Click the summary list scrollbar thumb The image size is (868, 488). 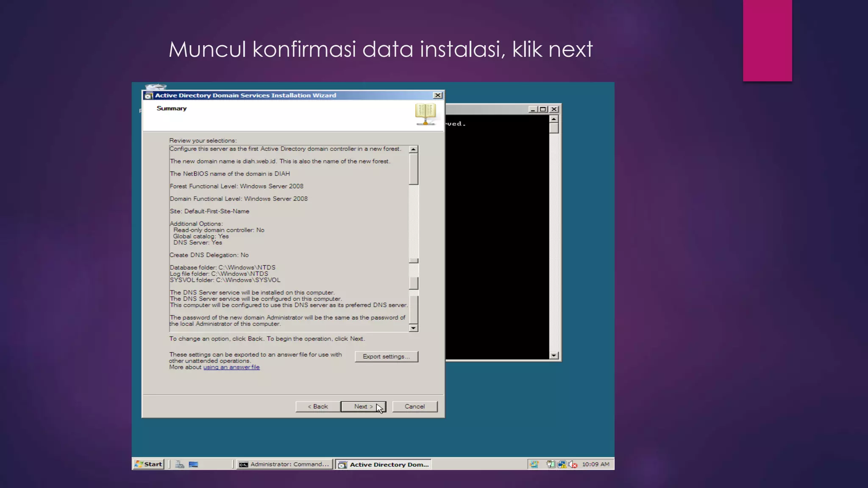pos(413,169)
